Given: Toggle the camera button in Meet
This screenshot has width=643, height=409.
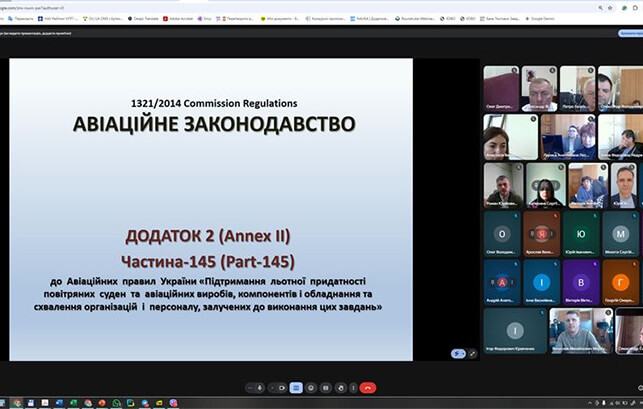Looking at the screenshot, I should (x=282, y=388).
